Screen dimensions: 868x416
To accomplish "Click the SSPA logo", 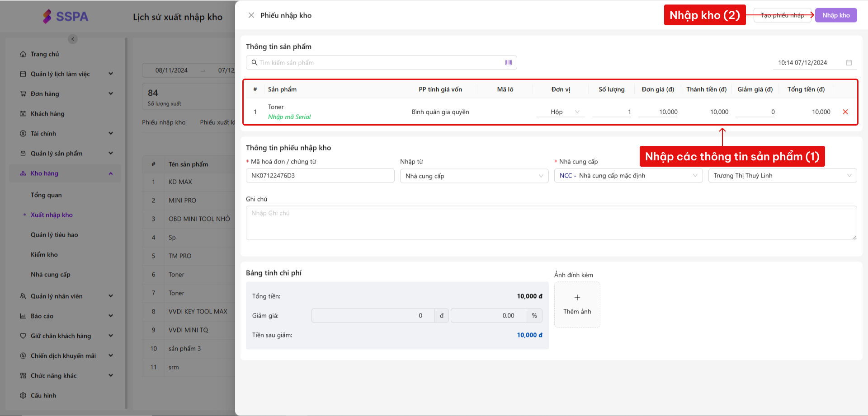I will [66, 17].
